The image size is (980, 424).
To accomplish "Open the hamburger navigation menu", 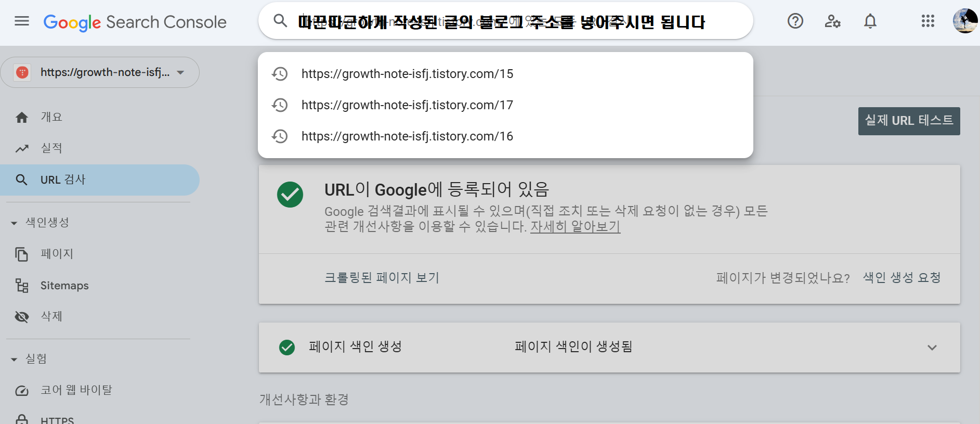I will (22, 21).
